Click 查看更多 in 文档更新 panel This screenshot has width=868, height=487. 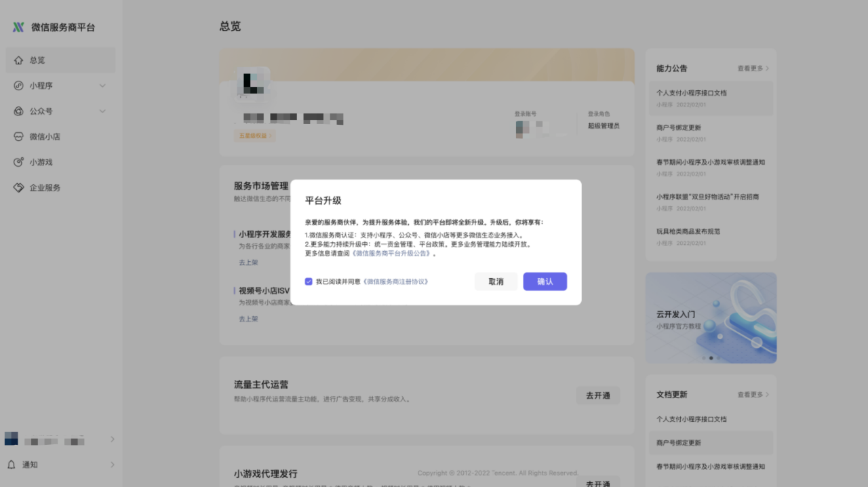(753, 395)
